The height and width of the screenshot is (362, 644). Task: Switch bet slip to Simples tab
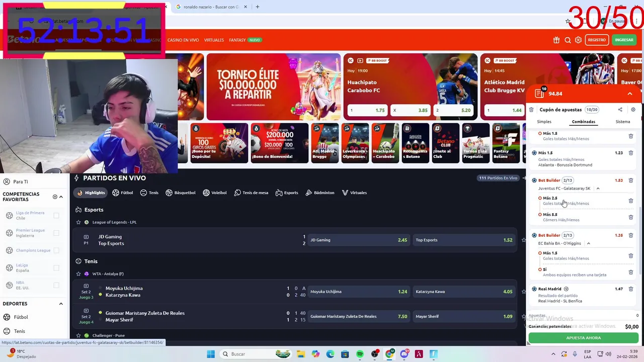[544, 122]
